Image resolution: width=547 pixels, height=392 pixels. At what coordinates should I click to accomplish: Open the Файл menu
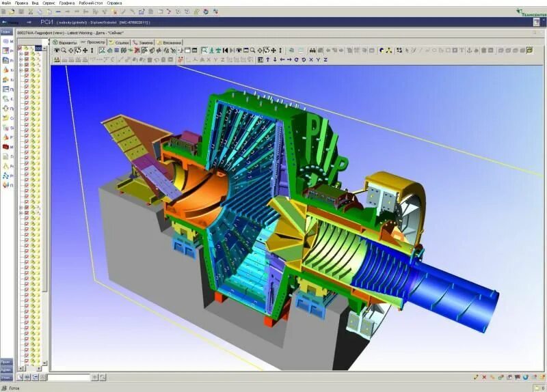[6, 3]
